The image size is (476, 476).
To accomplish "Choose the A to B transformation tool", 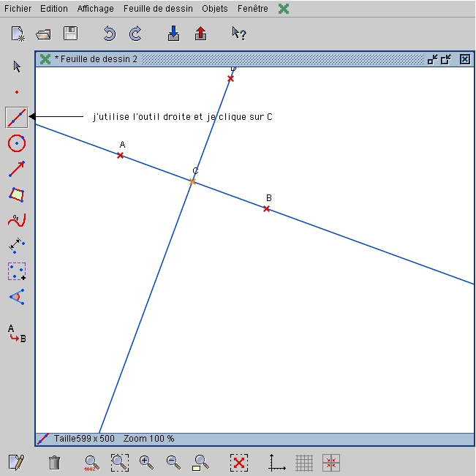I will pyautogui.click(x=17, y=334).
